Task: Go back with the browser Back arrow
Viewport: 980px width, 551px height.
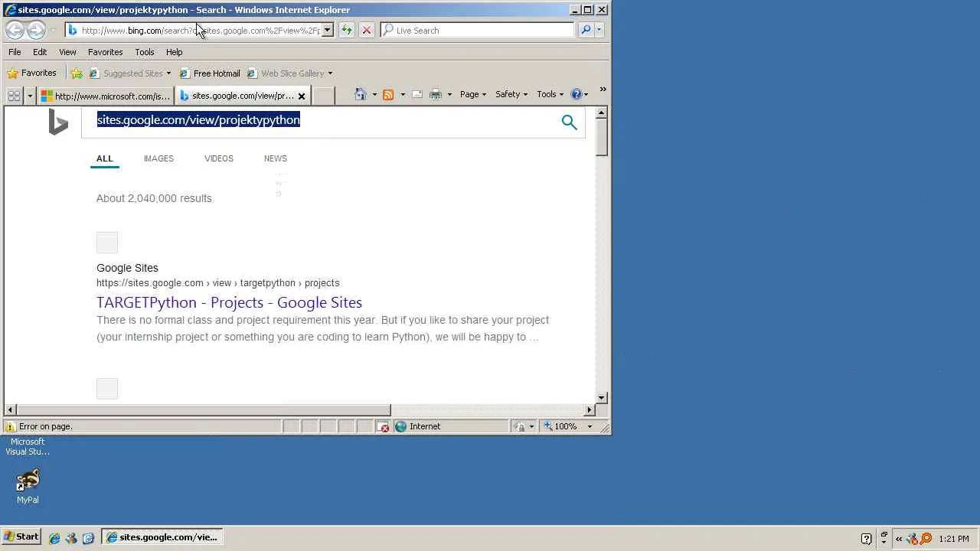Action: (x=15, y=30)
